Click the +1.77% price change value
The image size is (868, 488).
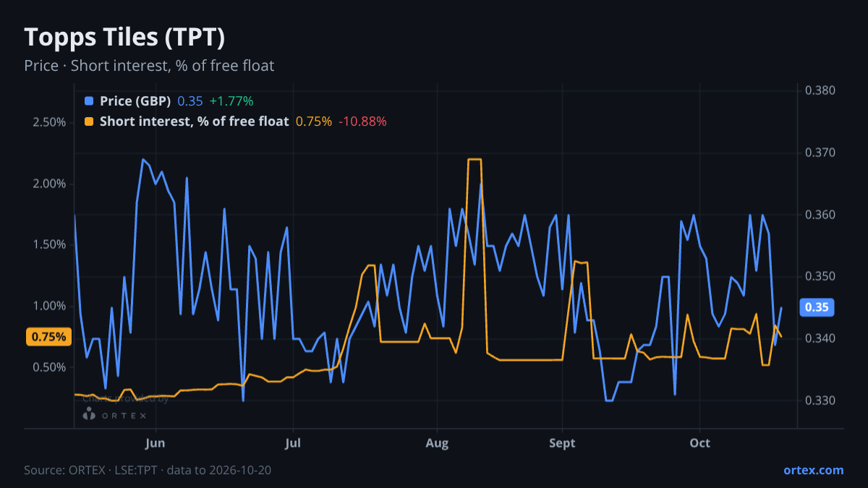231,101
